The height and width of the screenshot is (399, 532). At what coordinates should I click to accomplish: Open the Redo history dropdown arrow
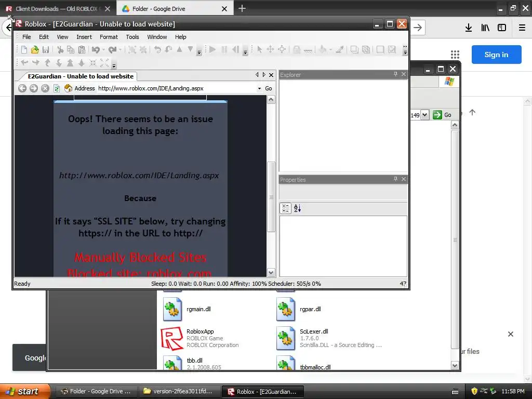(x=120, y=50)
